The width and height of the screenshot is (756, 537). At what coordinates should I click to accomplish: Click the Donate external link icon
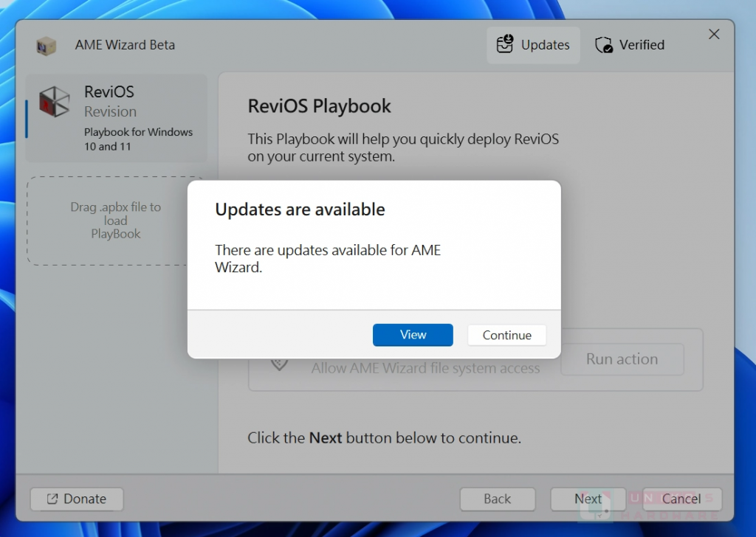52,499
